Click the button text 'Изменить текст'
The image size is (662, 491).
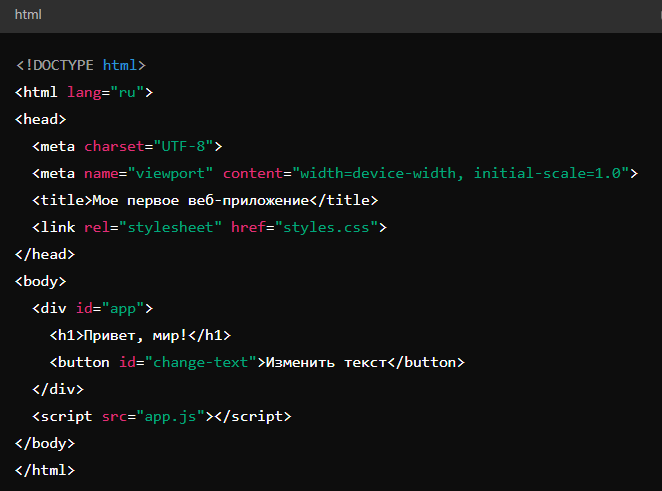click(326, 363)
